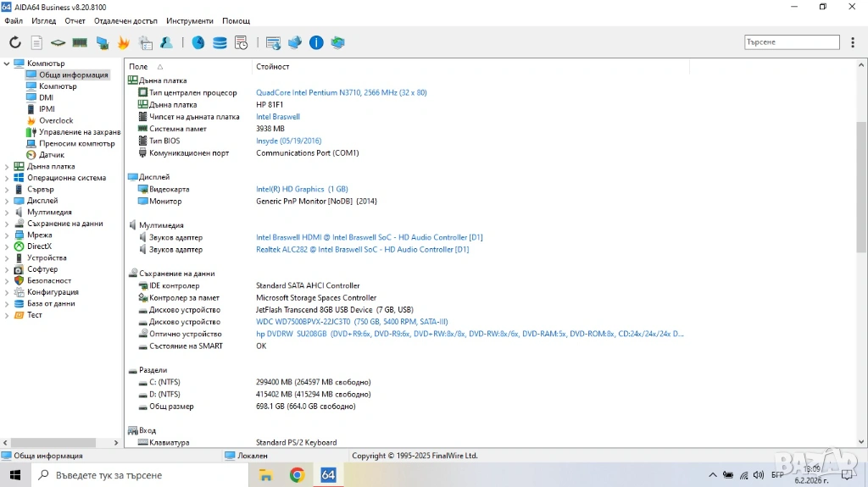Collapse the Компютър root tree node

pyautogui.click(x=7, y=64)
